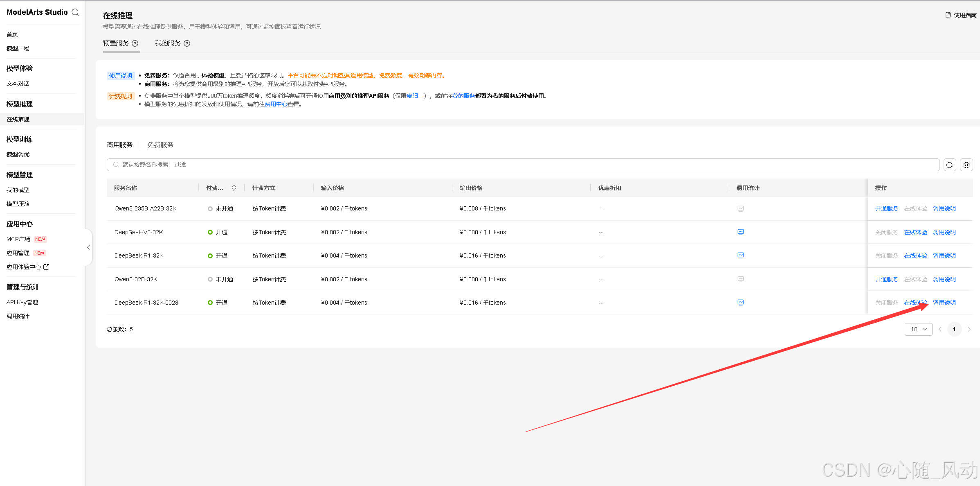Sort table by the 付费 status column
The width and height of the screenshot is (980, 486).
(234, 188)
